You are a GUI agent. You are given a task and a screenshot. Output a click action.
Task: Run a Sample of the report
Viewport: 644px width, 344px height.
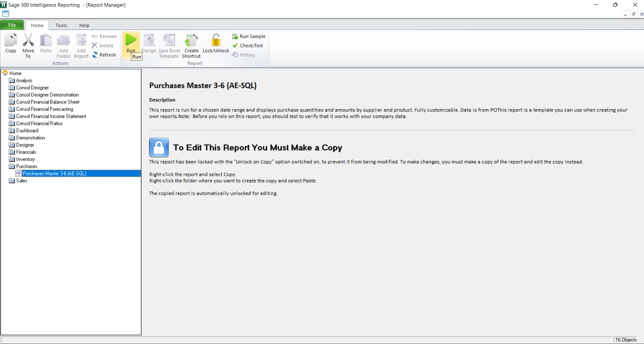tap(249, 36)
